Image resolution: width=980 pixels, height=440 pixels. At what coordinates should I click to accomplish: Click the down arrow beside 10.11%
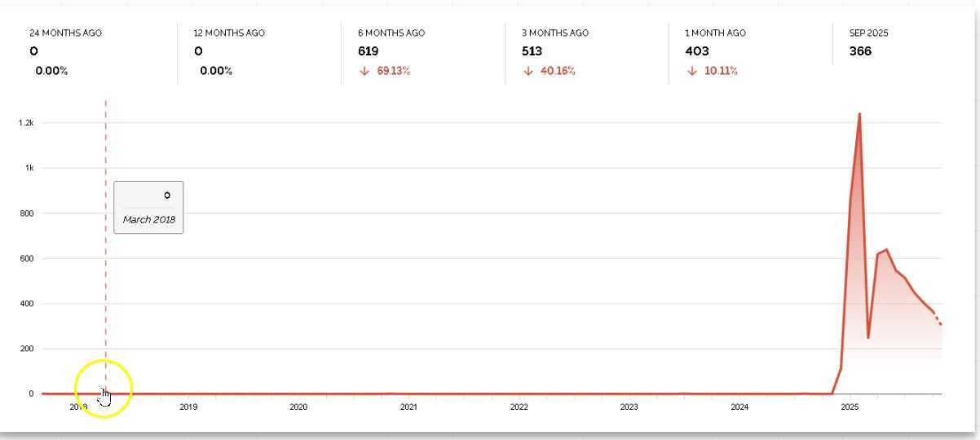(691, 71)
